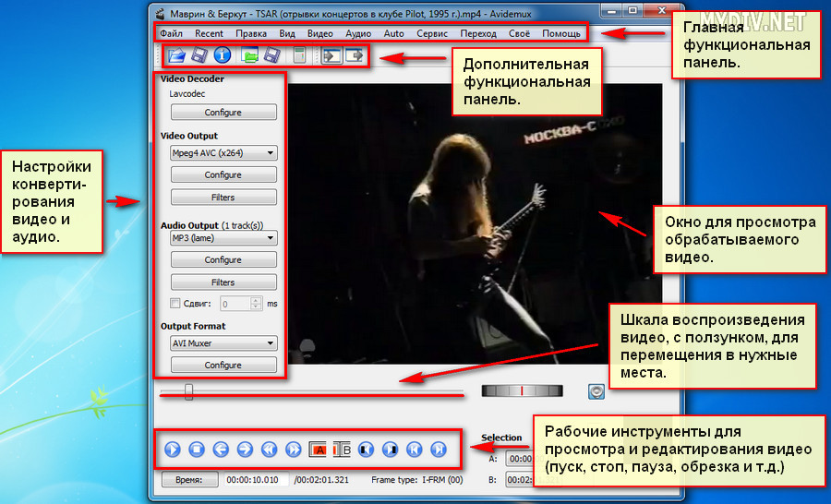This screenshot has height=504, width=831.
Task: Click the green Load project folder icon
Action: point(249,55)
